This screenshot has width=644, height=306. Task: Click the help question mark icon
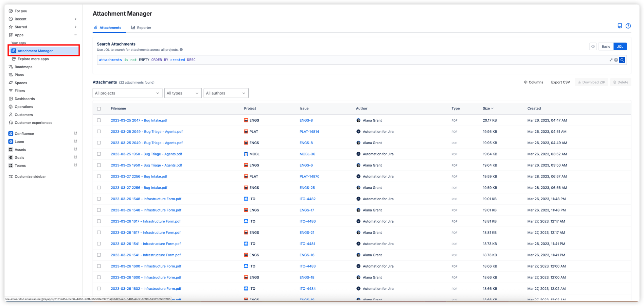click(628, 26)
